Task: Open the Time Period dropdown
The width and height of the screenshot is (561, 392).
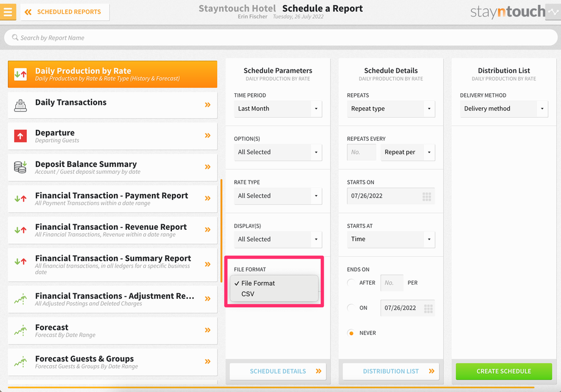Action: click(277, 109)
